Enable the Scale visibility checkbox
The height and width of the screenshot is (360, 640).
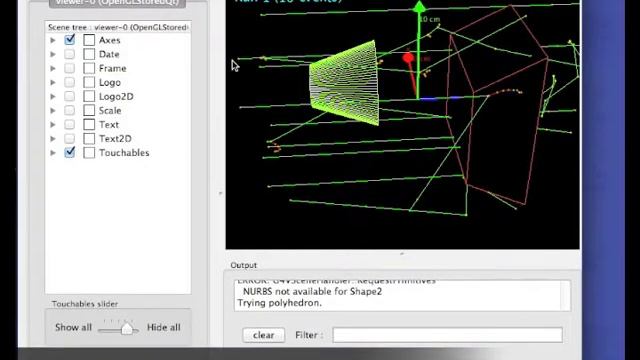[70, 110]
